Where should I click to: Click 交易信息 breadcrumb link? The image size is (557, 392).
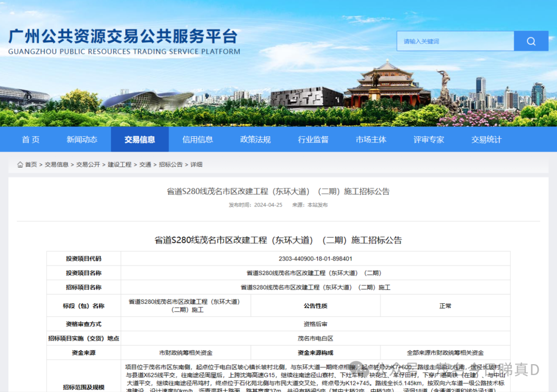pos(57,165)
